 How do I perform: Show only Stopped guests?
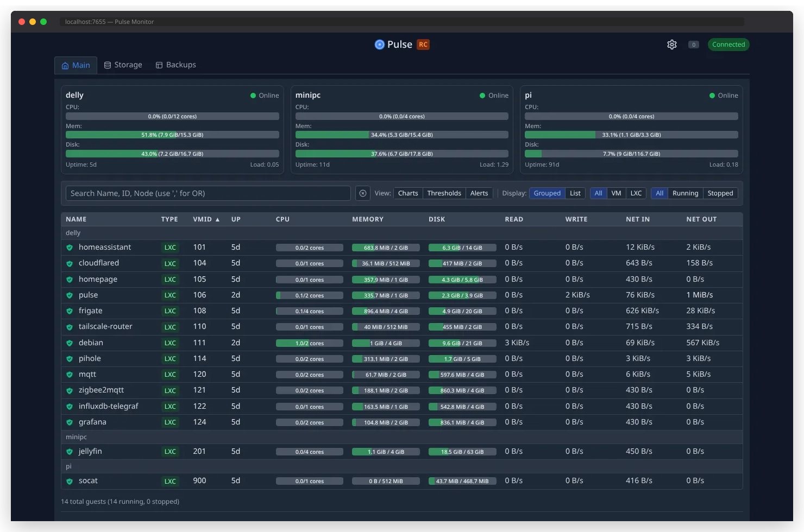pyautogui.click(x=720, y=193)
